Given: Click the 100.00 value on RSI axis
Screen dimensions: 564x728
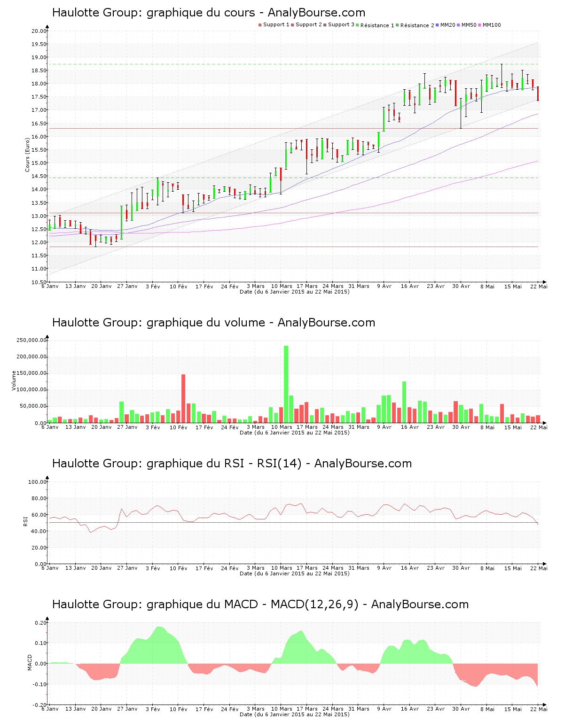Looking at the screenshot, I should click(x=38, y=482).
